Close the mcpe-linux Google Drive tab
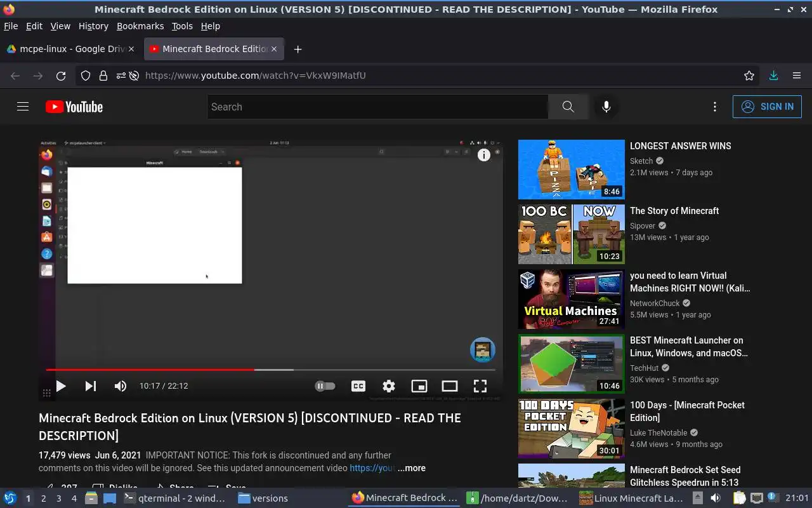The height and width of the screenshot is (508, 812). (131, 49)
